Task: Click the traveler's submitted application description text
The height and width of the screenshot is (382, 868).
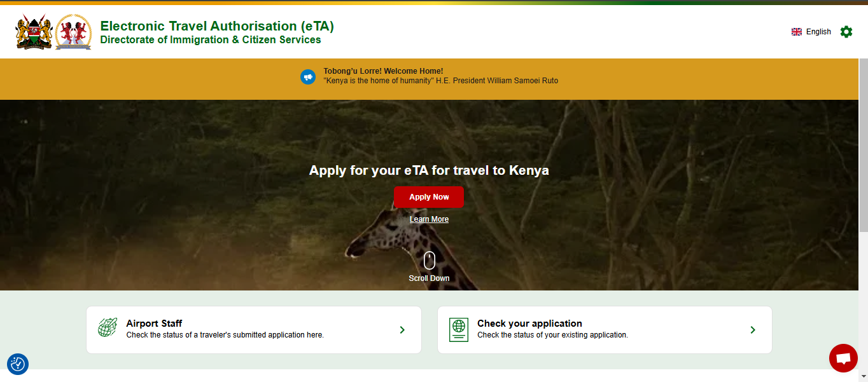Action: click(x=225, y=335)
